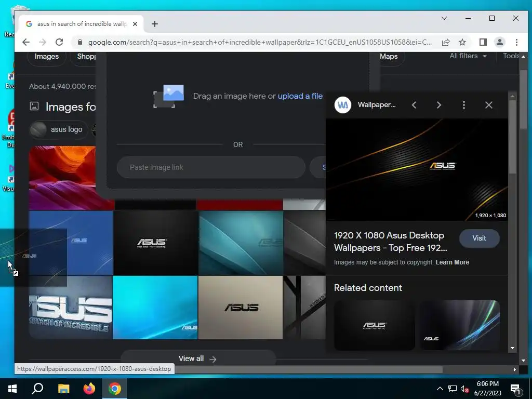Open related content black Asus thumbnail
The image size is (532, 399).
(374, 325)
